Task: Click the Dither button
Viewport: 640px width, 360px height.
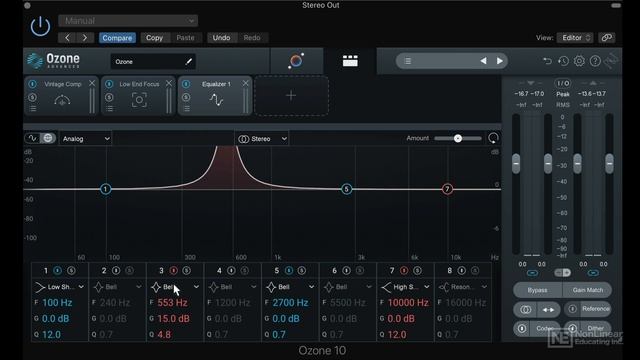Action: 589,328
